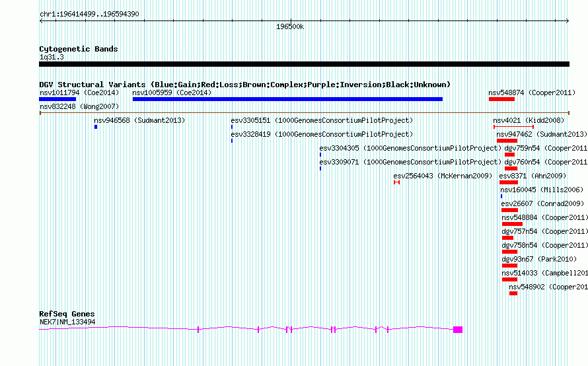Open esv26607 (Conrad2009) label

point(542,203)
